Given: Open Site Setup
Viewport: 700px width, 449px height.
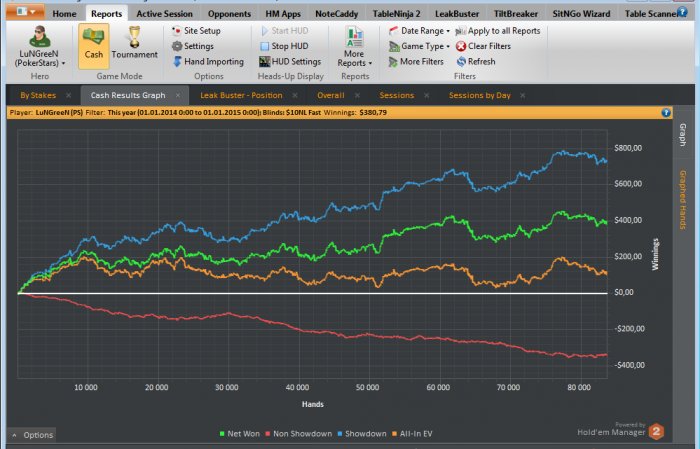Looking at the screenshot, I should tap(196, 31).
